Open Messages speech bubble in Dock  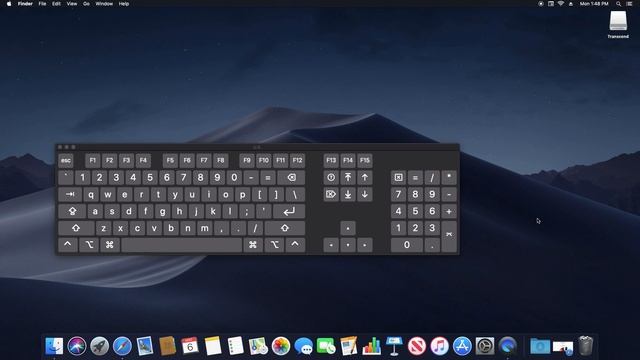(303, 346)
